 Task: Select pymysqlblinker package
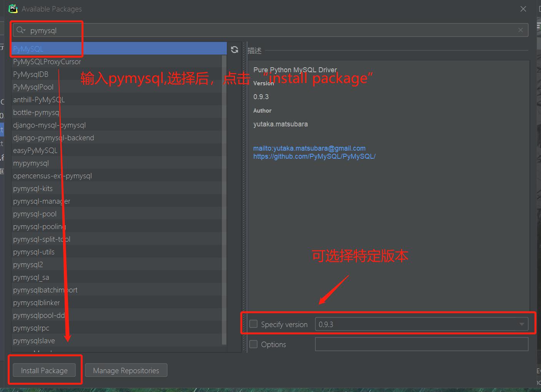point(117,302)
